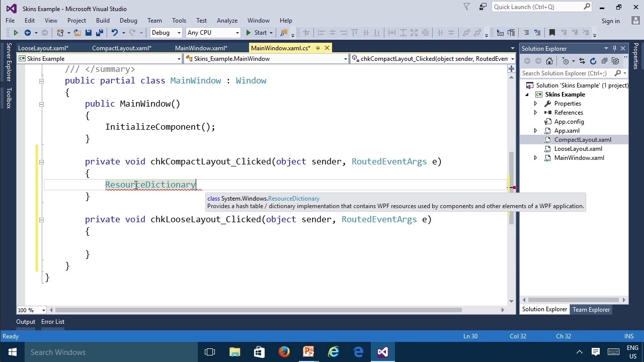Click the Search Windows taskbar field

coord(111,352)
